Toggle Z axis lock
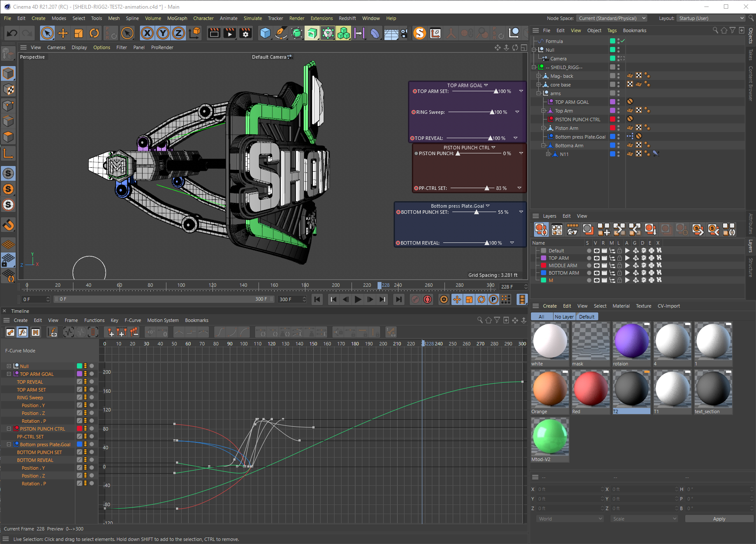 [x=179, y=33]
